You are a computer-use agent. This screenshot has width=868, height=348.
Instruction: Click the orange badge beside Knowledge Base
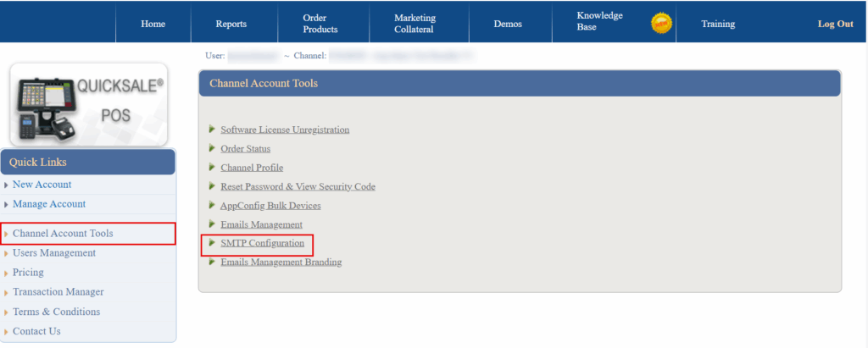[661, 23]
